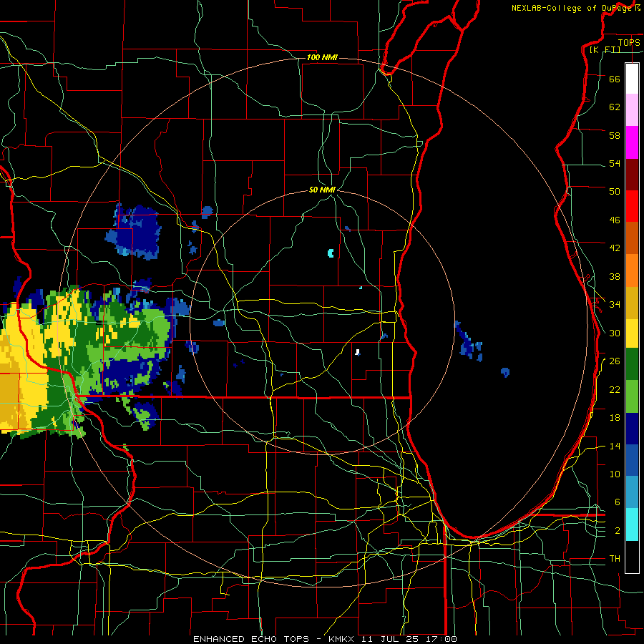Click the yellow legend swatch
The width and height of the screenshot is (644, 644).
point(632,333)
